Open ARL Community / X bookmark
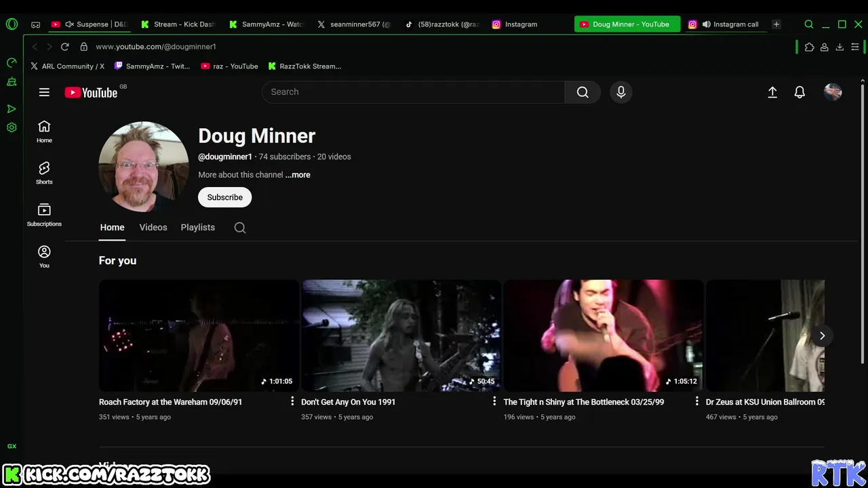 click(67, 66)
